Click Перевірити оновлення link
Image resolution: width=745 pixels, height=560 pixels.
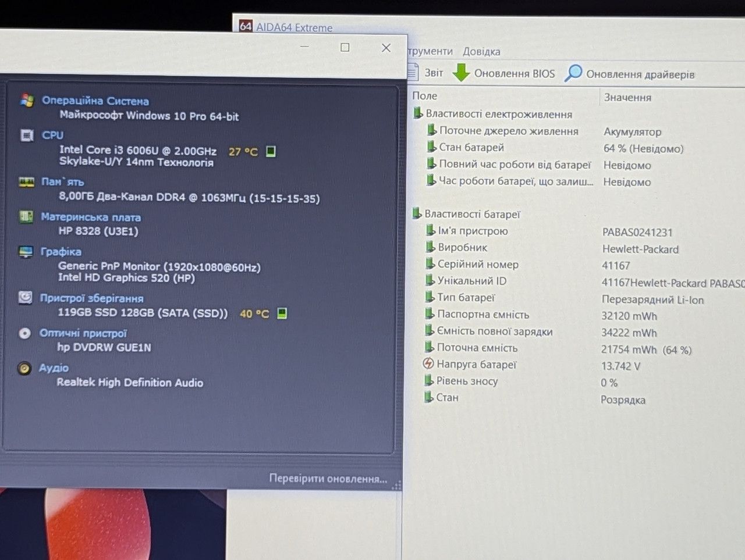click(328, 479)
